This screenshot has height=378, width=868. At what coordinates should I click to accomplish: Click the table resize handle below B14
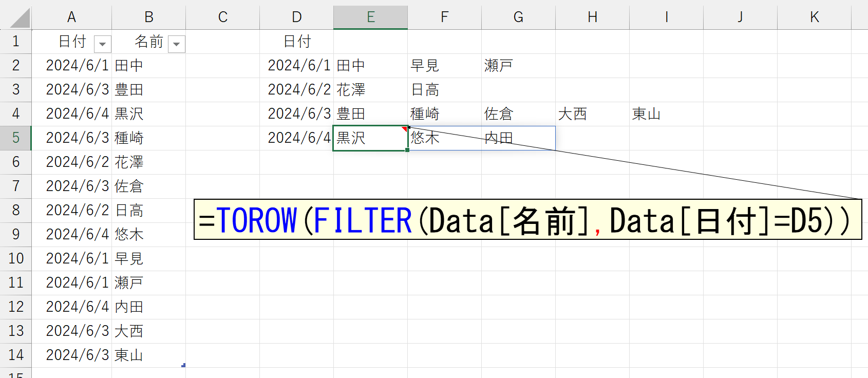pos(183,365)
